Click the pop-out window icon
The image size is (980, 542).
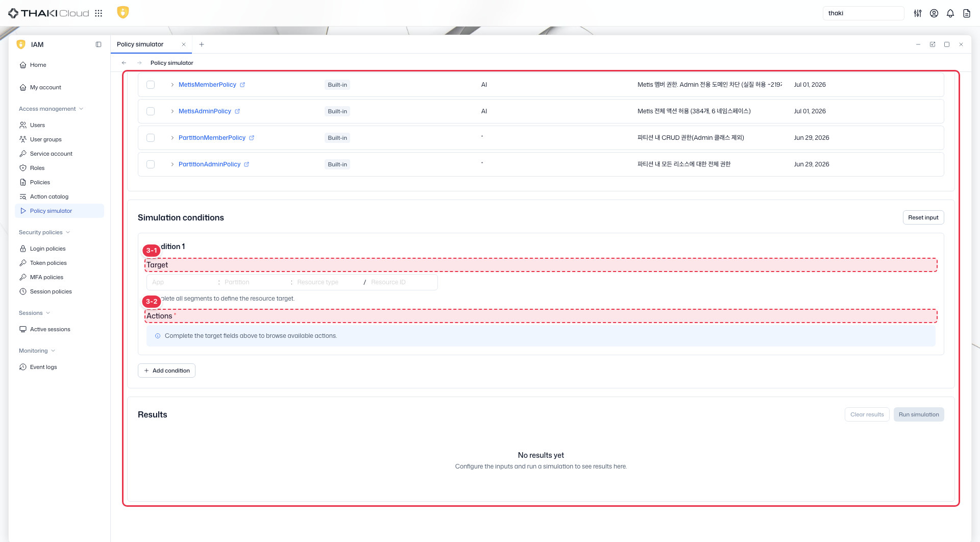click(933, 44)
